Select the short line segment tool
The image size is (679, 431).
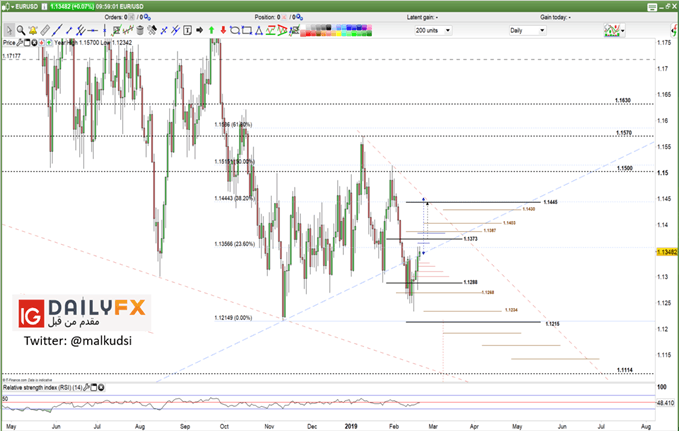click(69, 30)
